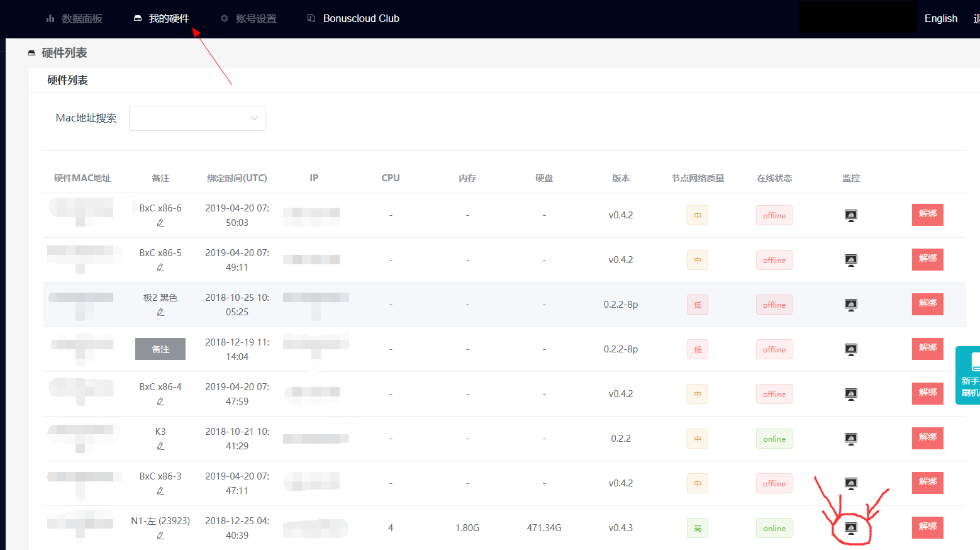Click the BxC x86-3 device name
980x550 pixels.
tap(160, 476)
